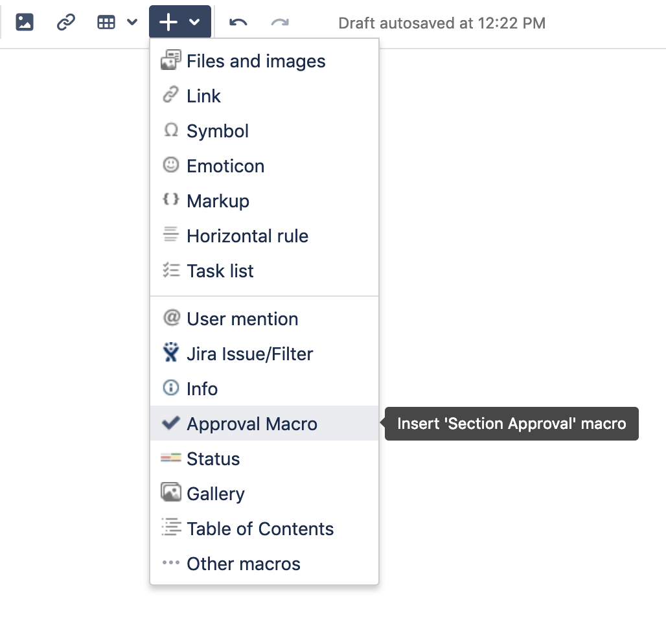Click the Emoticon smiley icon
Viewport: 666px width, 644px height.
pos(170,166)
